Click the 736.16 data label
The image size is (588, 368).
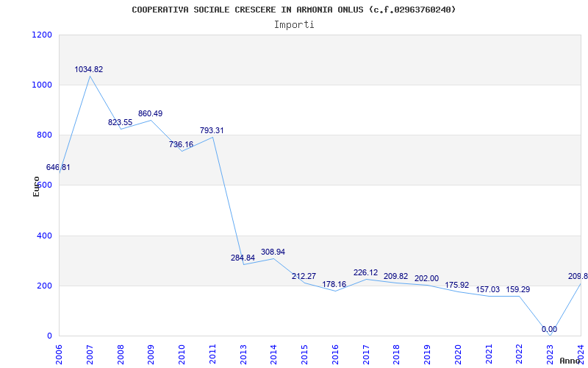(181, 144)
